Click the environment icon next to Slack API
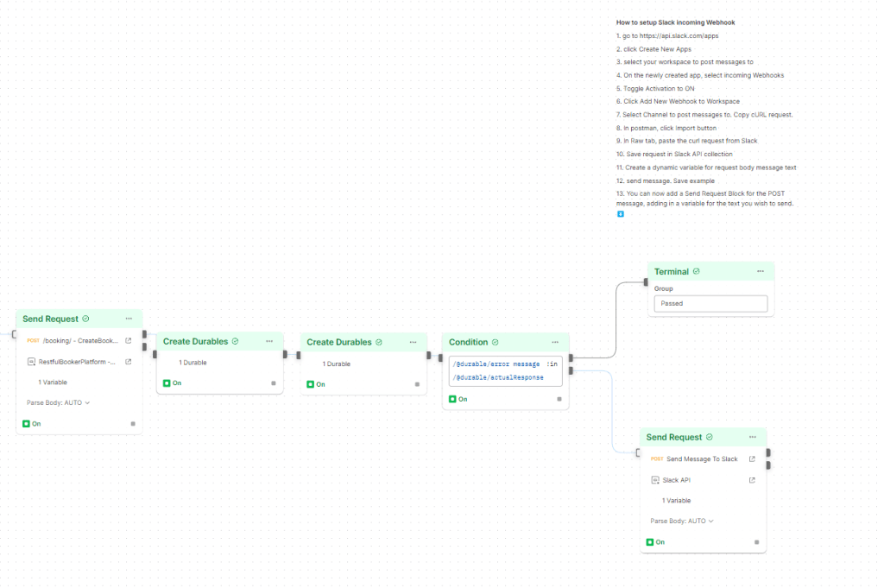This screenshot has width=884, height=588. pos(655,480)
